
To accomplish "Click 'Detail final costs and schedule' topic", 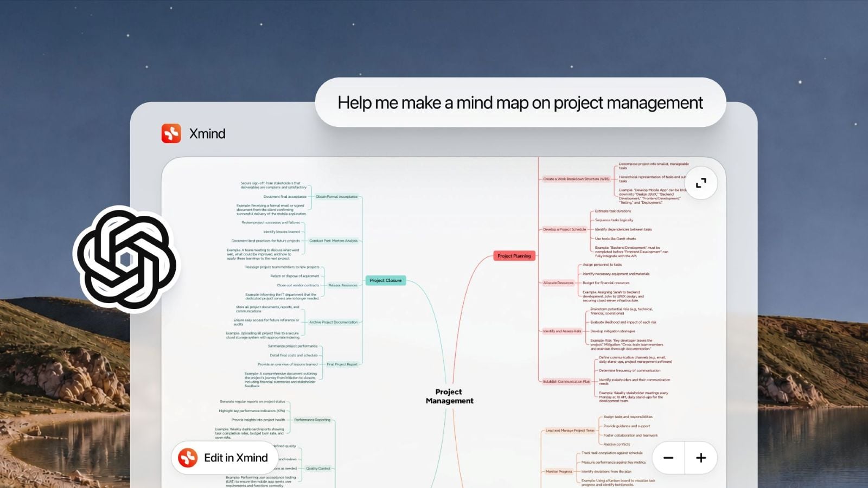I will tap(294, 356).
